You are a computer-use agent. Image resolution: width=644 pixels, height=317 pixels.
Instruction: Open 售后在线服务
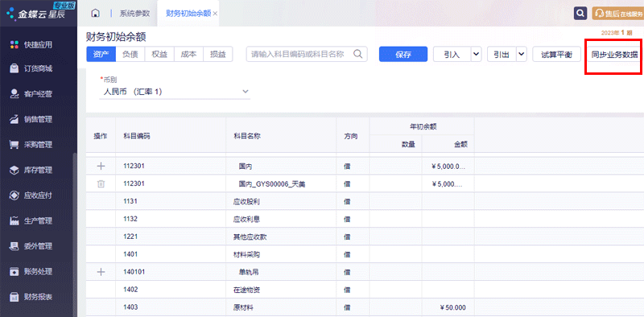click(x=617, y=13)
